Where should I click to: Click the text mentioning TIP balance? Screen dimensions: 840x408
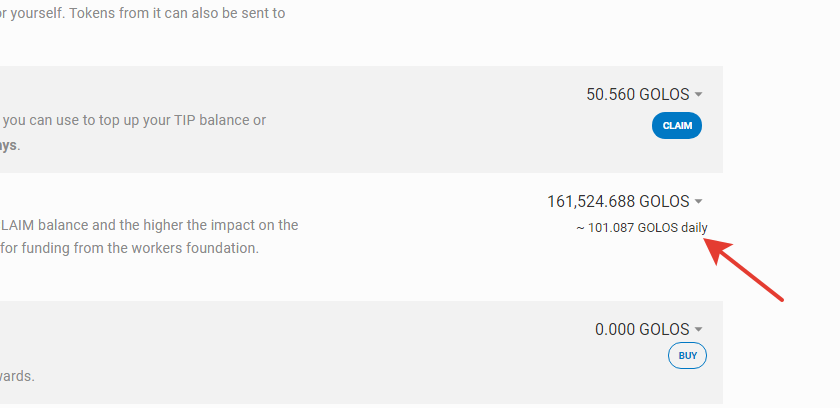click(134, 120)
